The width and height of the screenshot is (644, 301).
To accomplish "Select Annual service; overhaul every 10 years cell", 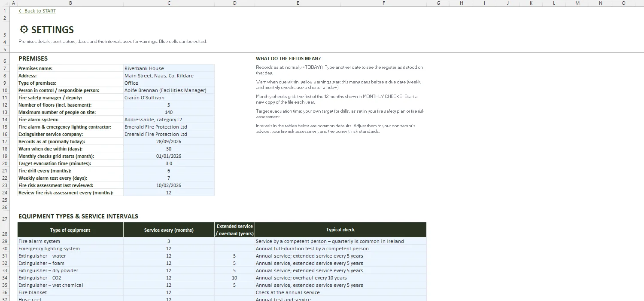I will [x=340, y=278].
